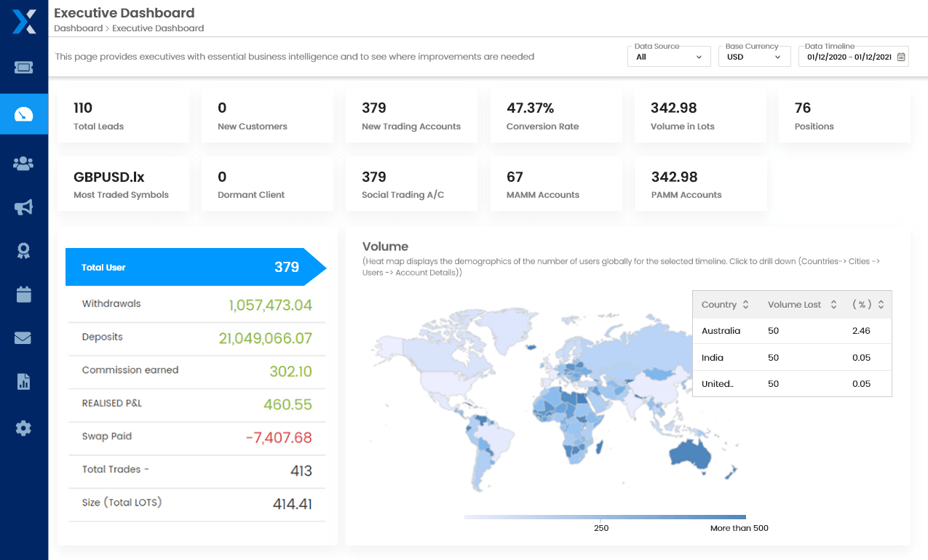
Task: Select the Australia row in country table
Action: 792,331
